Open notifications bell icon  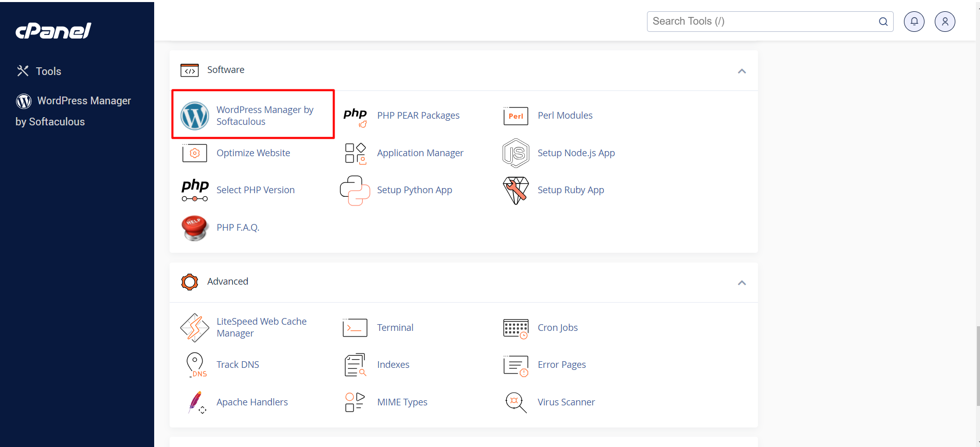point(914,22)
